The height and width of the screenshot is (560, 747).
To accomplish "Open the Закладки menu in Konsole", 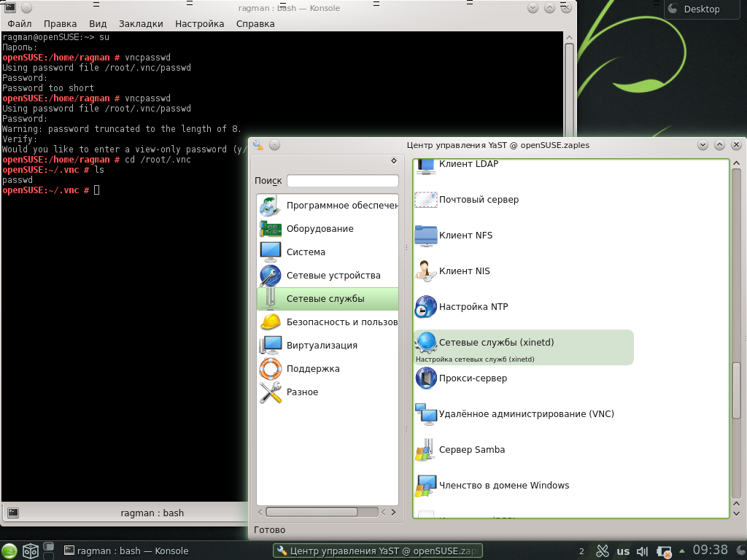I will point(141,24).
